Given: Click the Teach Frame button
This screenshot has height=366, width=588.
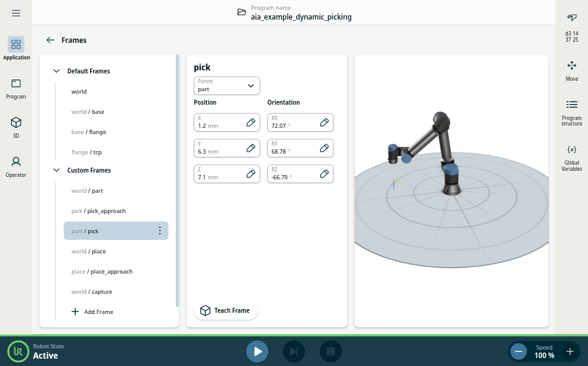Looking at the screenshot, I should point(225,310).
